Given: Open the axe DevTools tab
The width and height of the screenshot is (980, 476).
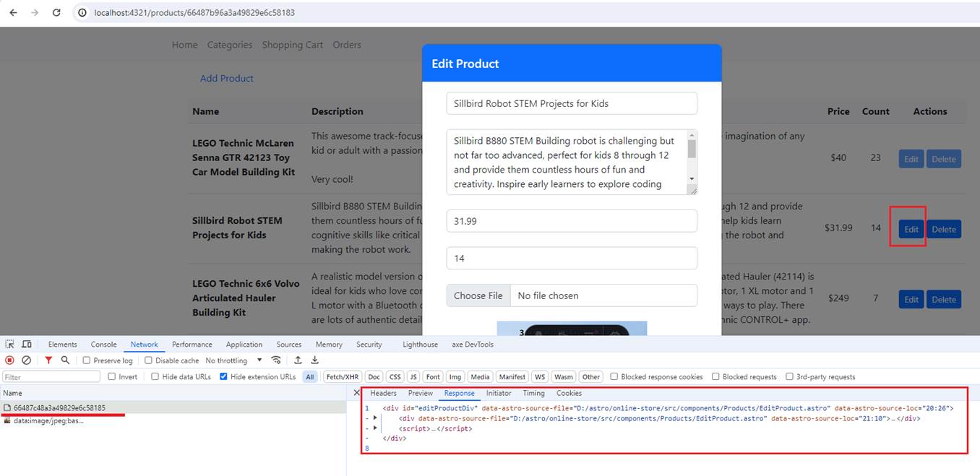Looking at the screenshot, I should [x=473, y=345].
